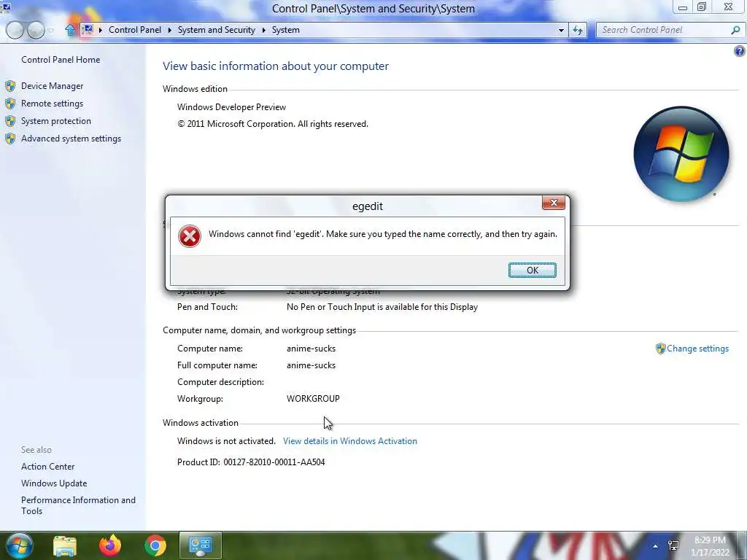Click the shield icon beside Remote settings
The width and height of the screenshot is (747, 560).
pyautogui.click(x=10, y=104)
